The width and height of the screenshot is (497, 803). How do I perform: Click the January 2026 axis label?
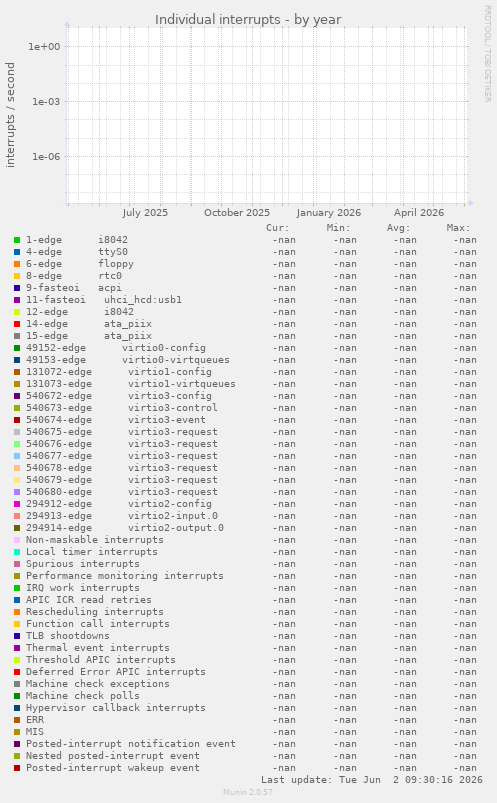click(x=328, y=213)
